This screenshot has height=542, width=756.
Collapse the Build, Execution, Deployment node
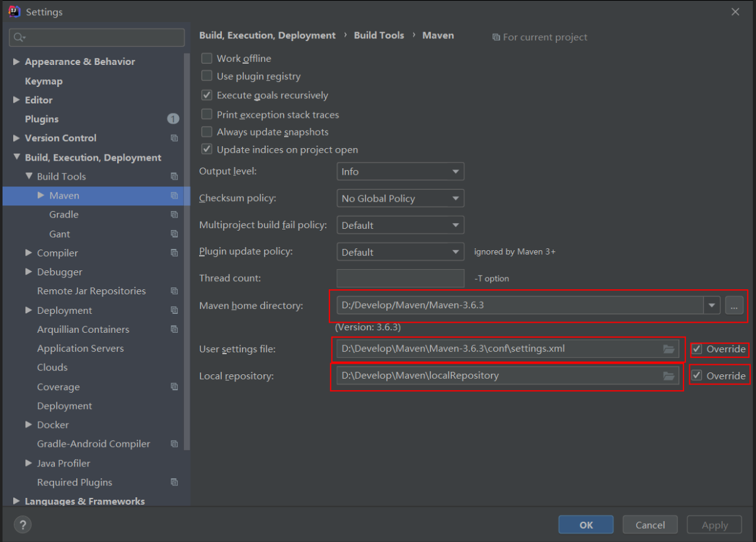pos(16,157)
